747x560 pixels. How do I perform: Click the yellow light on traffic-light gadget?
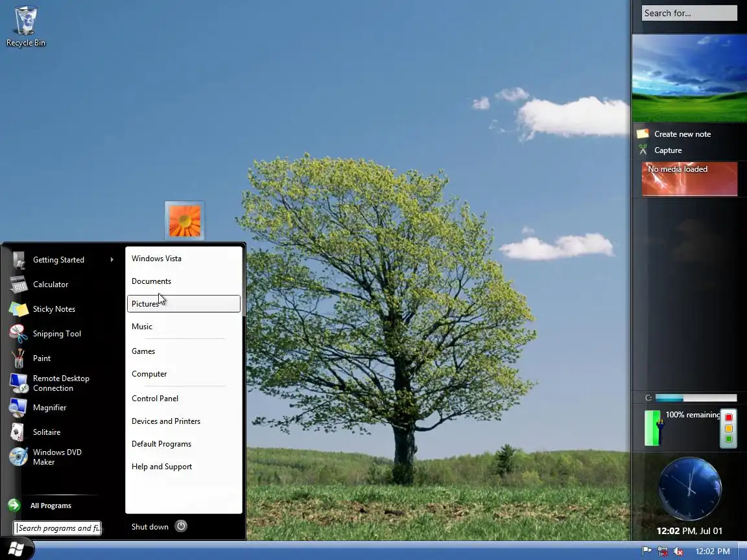(x=728, y=428)
